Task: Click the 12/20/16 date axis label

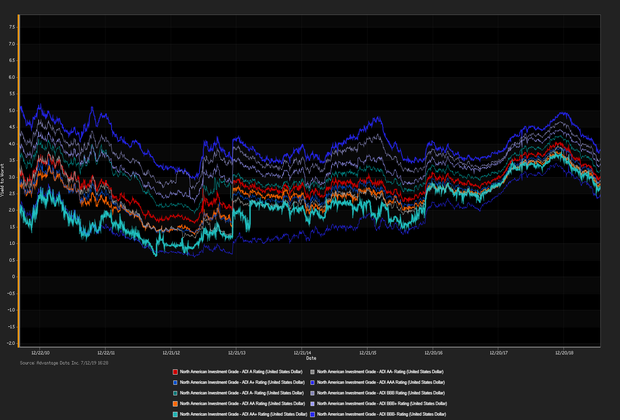Action: (x=433, y=353)
